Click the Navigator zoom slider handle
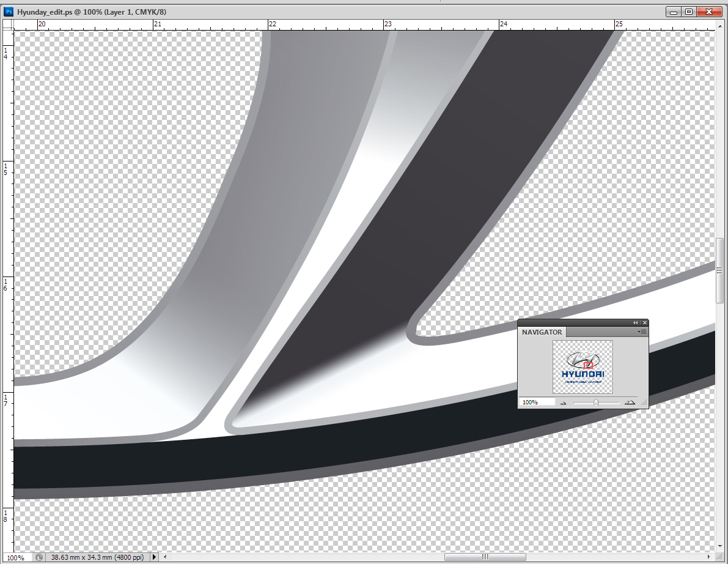Screen dimensions: 728x564 (596, 403)
